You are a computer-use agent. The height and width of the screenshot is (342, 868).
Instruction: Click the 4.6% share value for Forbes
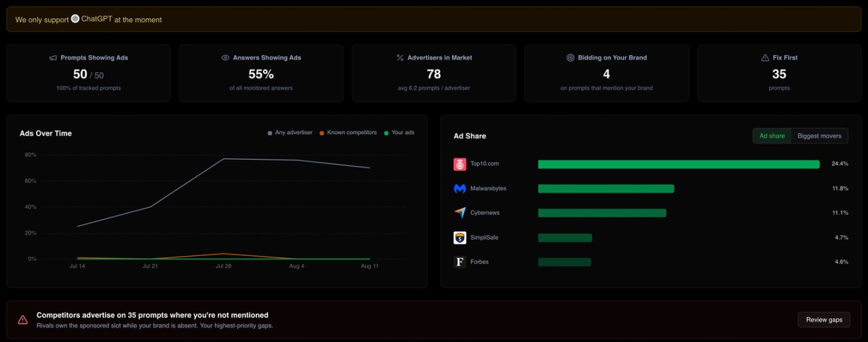coord(842,262)
